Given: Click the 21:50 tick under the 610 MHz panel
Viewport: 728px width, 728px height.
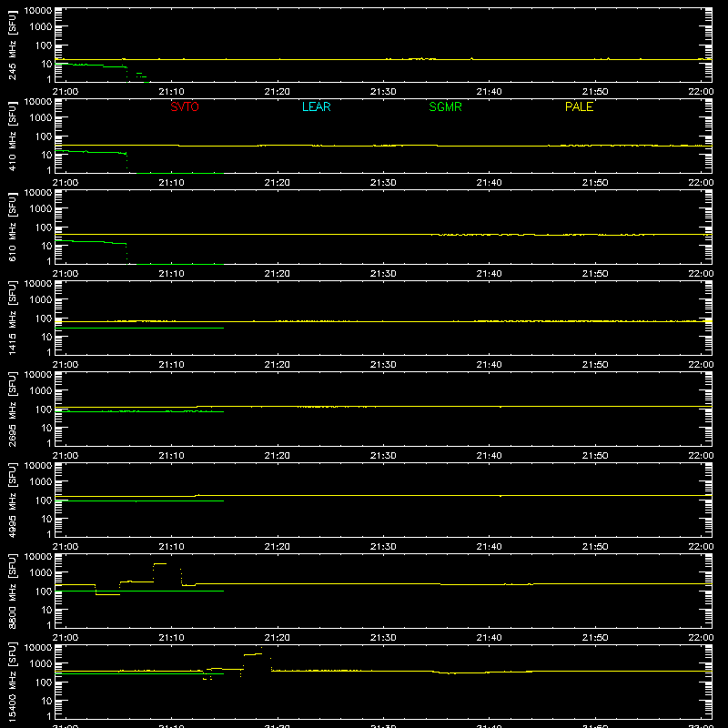Looking at the screenshot, I should click(x=595, y=274).
